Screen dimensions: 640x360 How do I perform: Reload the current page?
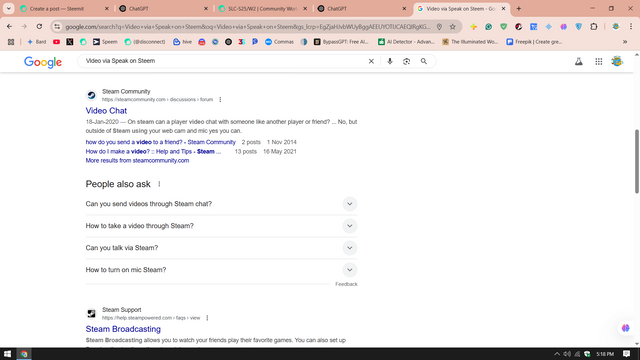tap(39, 27)
